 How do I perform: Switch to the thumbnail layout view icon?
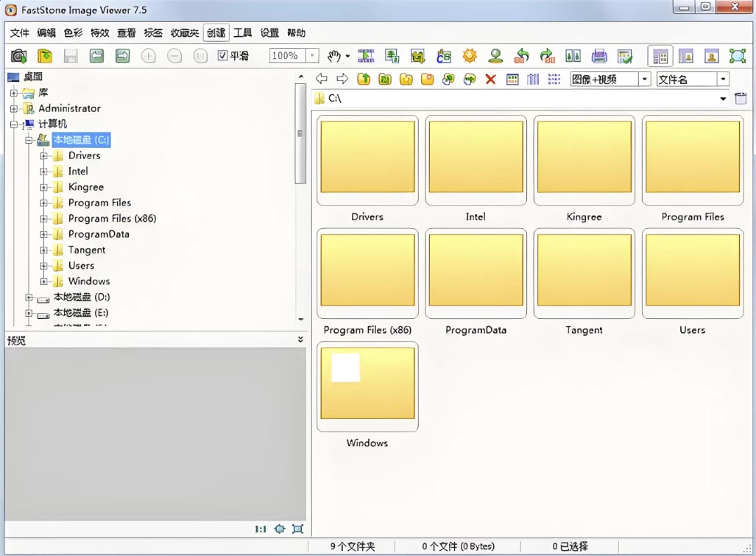tap(660, 55)
